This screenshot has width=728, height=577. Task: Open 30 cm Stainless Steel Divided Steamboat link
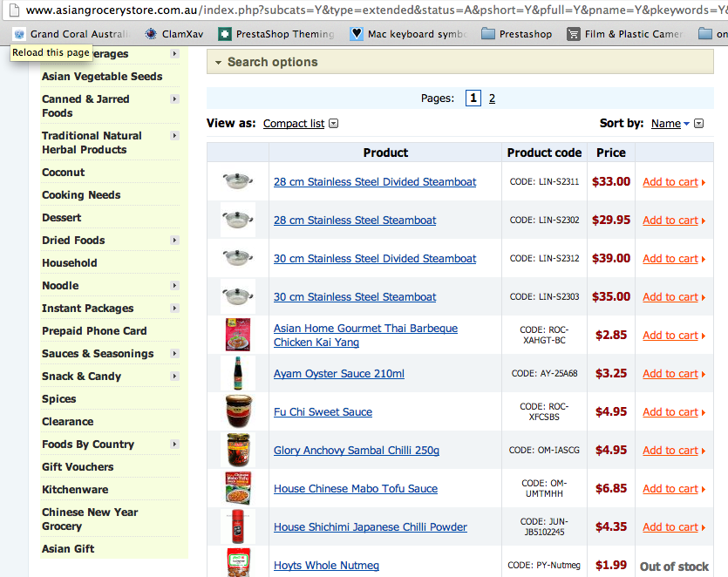[375, 259]
